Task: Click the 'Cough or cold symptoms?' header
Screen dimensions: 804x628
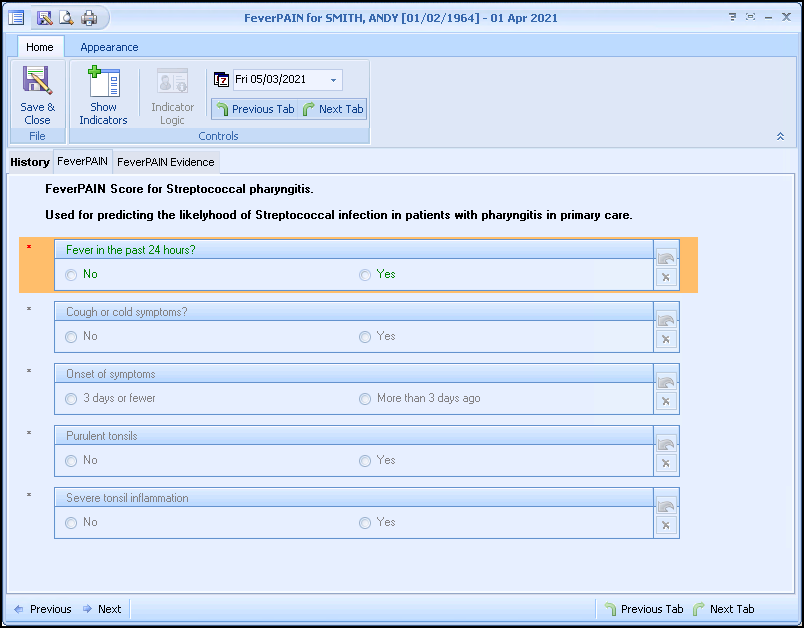Action: 354,312
